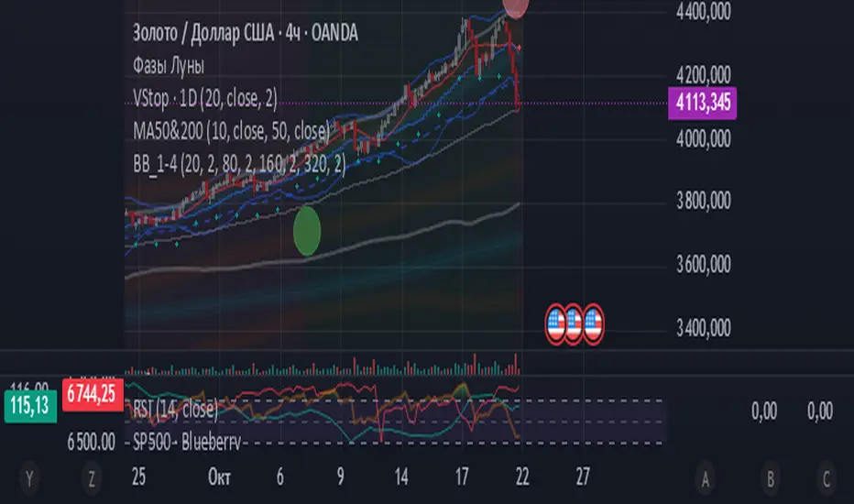The width and height of the screenshot is (854, 504).
Task: Select the Золото / Доллар США chart title
Action: pos(245,33)
